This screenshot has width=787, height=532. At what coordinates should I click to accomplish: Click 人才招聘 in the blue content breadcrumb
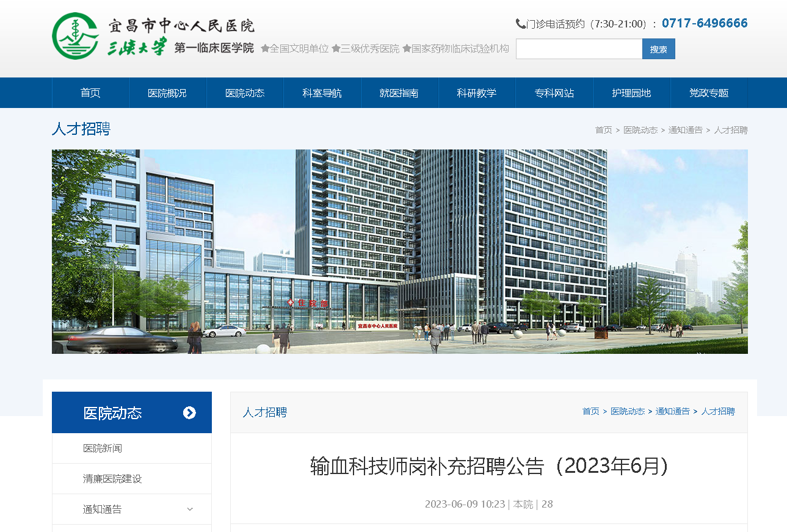point(718,411)
